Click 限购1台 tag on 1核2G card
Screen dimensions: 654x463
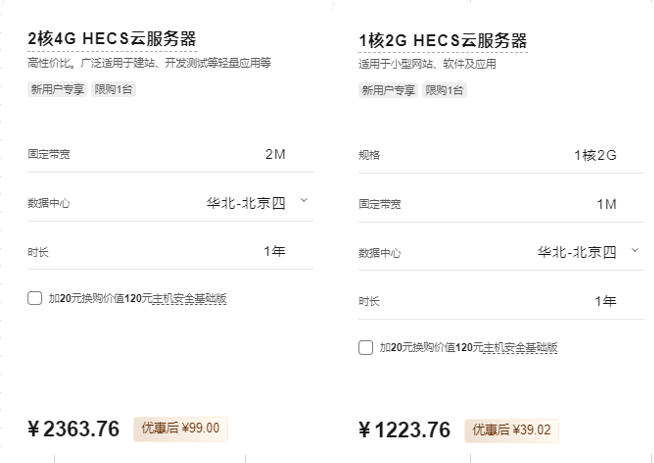coord(444,90)
